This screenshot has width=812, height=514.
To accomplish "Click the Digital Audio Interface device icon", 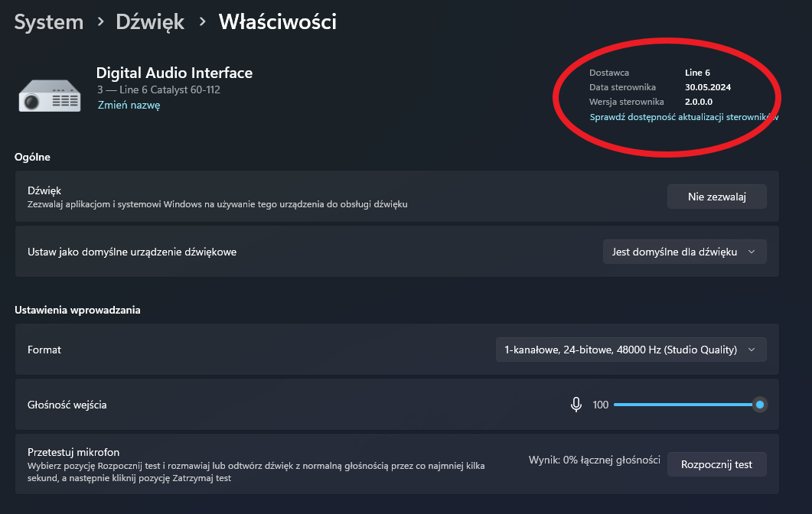I will [x=49, y=96].
